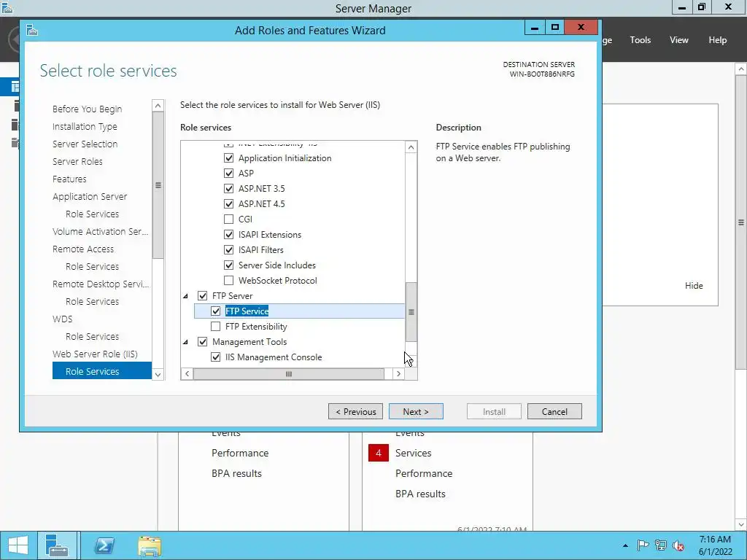Screen dimensions: 747x560
Task: Uncheck ISAPI Extensions checkbox
Action: (x=228, y=235)
